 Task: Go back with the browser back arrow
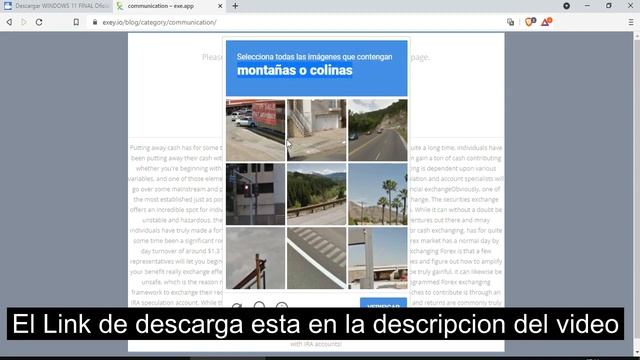[x=9, y=22]
